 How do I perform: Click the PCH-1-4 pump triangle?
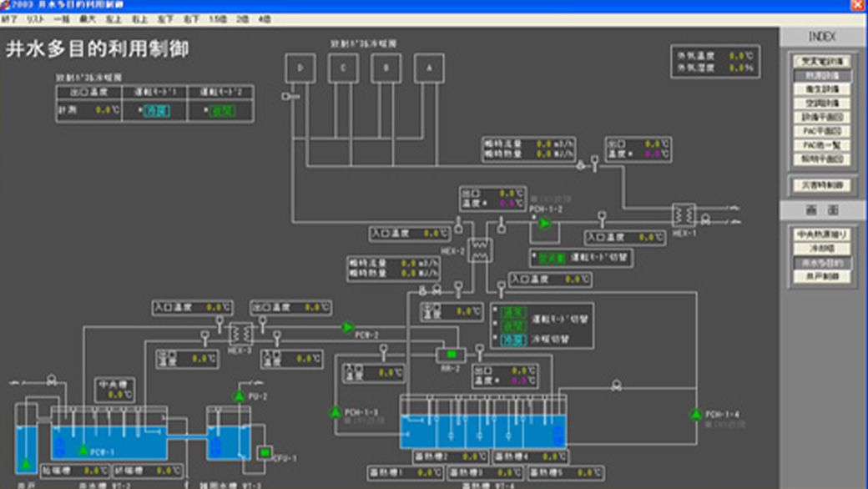click(x=695, y=414)
